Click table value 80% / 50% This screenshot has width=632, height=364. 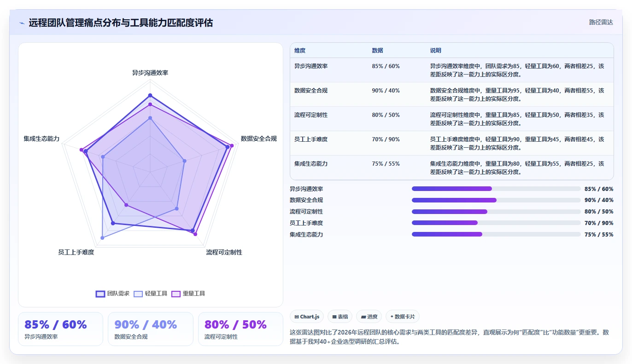386,115
